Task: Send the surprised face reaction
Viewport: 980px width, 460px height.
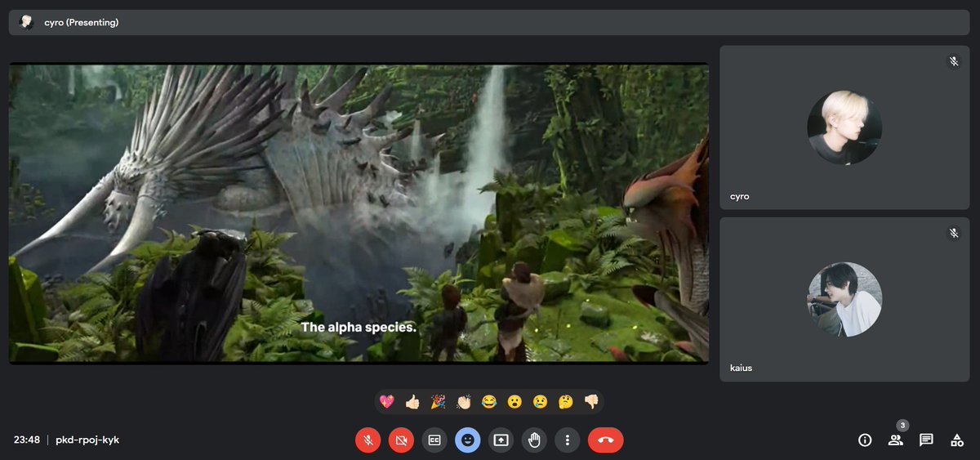Action: [514, 401]
